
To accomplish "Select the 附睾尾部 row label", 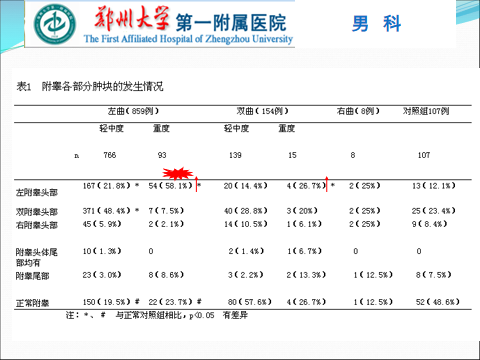I will tap(33, 276).
